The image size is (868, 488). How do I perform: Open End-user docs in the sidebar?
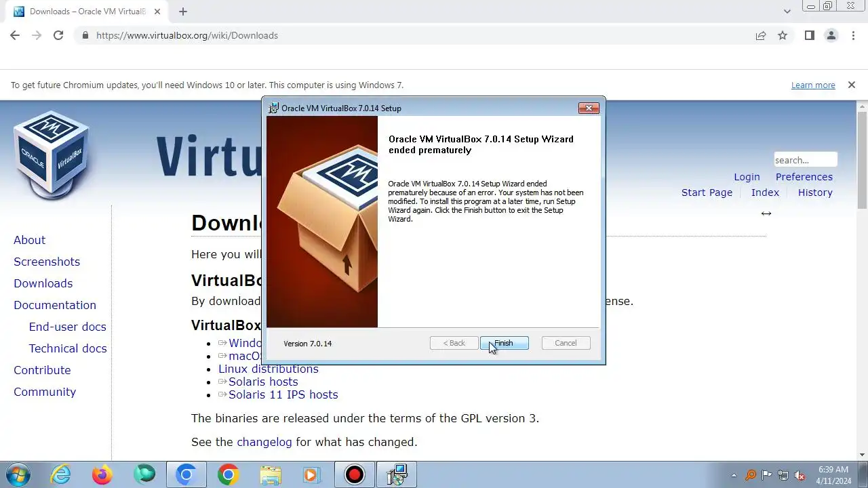[67, 327]
